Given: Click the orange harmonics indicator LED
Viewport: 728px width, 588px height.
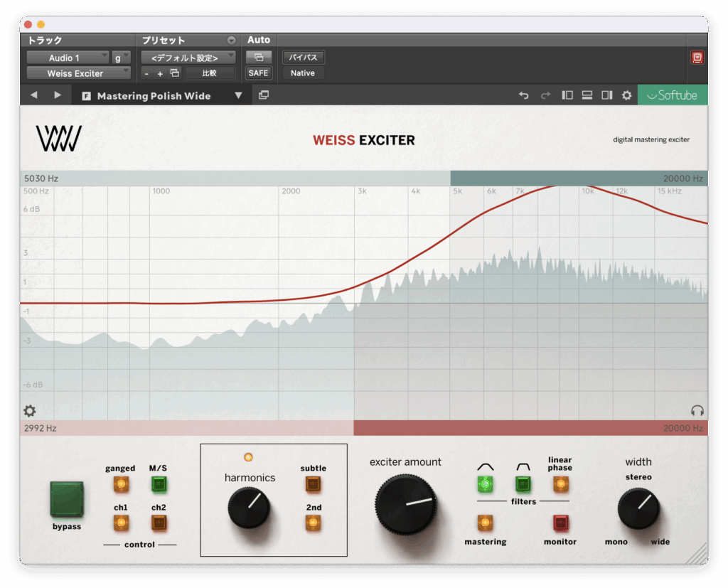Looking at the screenshot, I should (249, 457).
